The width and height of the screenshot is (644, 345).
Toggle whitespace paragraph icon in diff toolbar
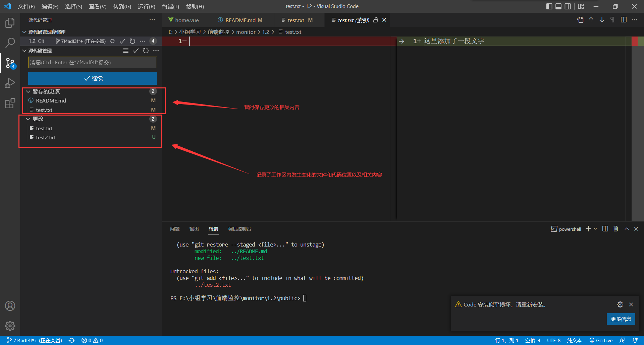[x=612, y=20]
